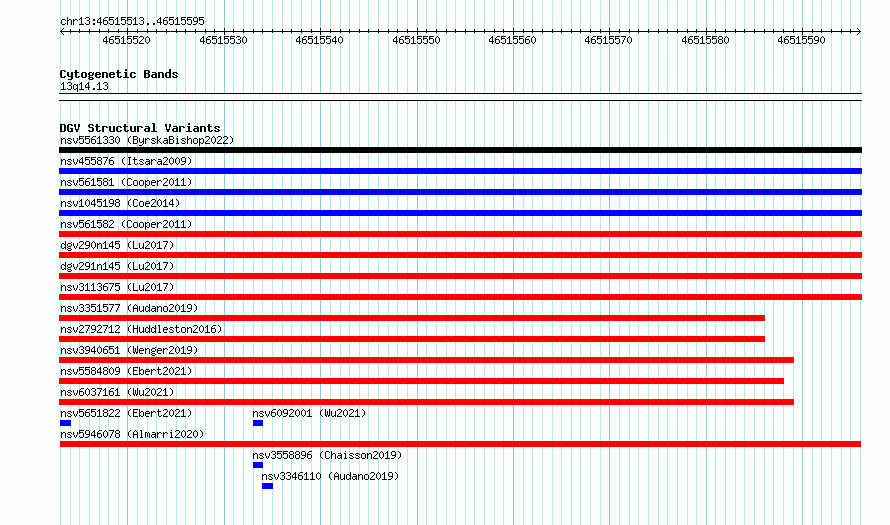Click the blue nsv455876 variant bar

460,171
